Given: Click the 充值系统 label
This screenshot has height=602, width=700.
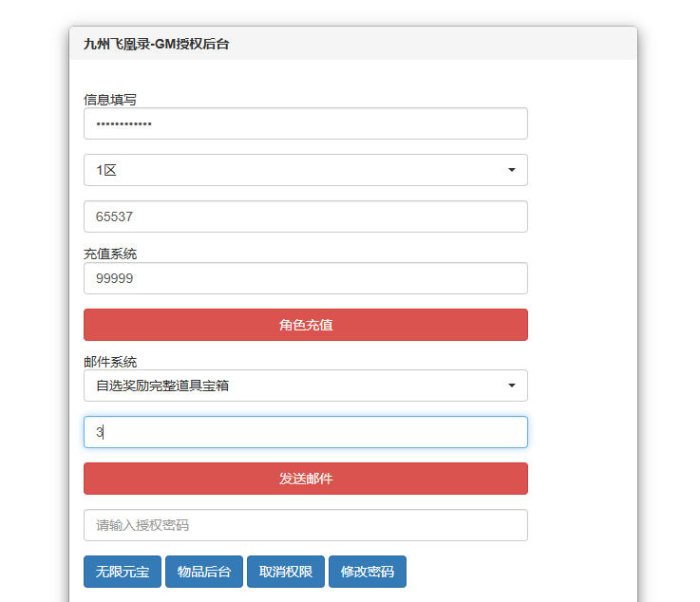Looking at the screenshot, I should pyautogui.click(x=110, y=254).
